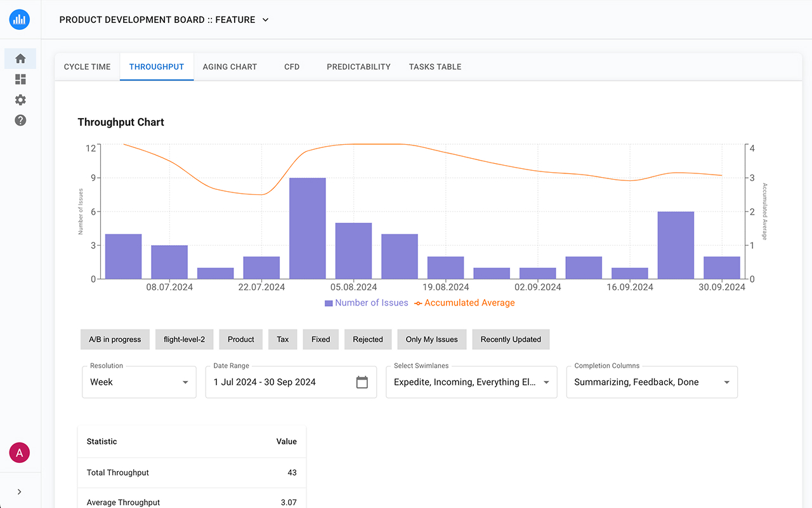Toggle the Number of Issues legend series
812x508 pixels.
pos(366,303)
